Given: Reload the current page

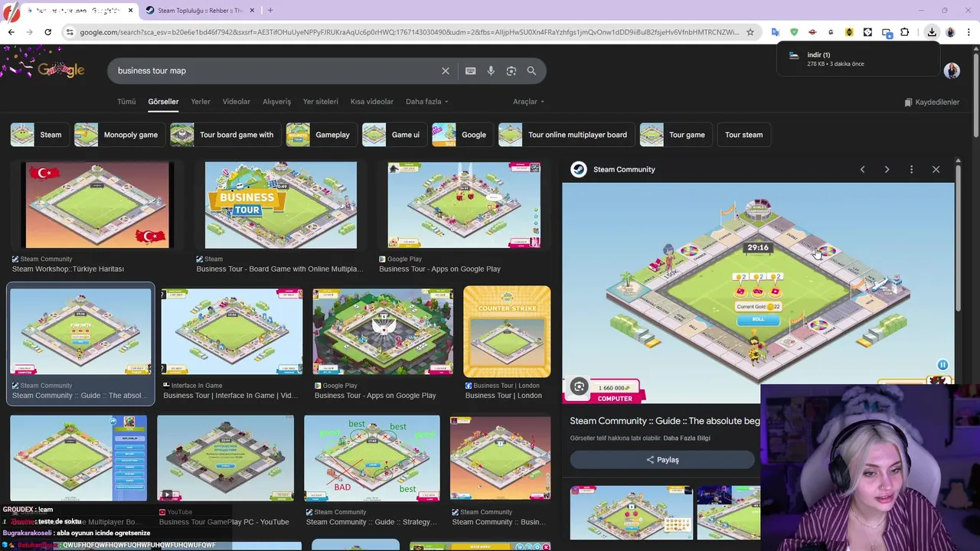Looking at the screenshot, I should tap(47, 32).
